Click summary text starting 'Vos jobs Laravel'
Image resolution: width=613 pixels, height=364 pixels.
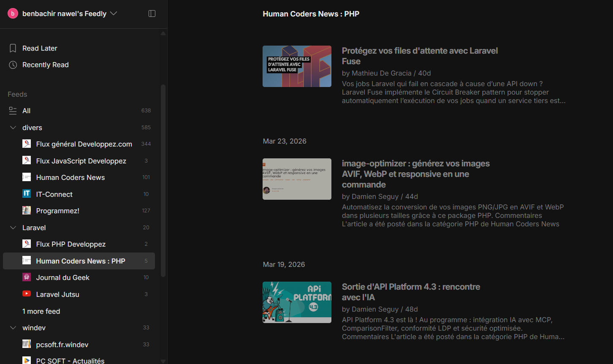[x=453, y=92]
